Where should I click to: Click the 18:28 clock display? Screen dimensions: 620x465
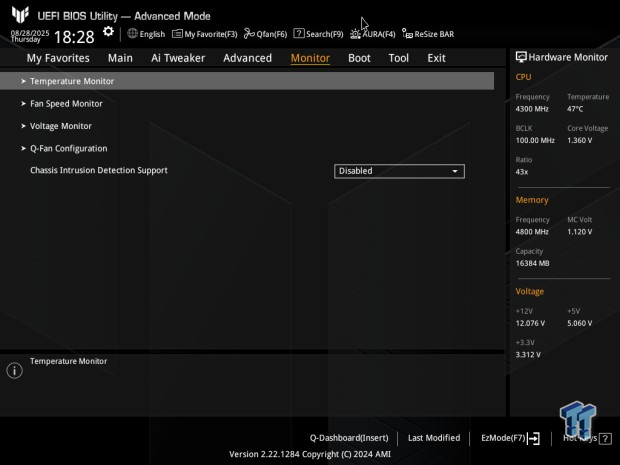[74, 37]
